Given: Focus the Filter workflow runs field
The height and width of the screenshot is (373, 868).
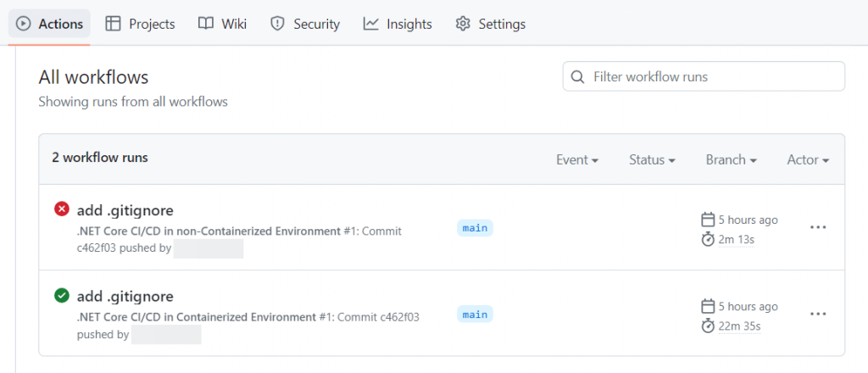Looking at the screenshot, I should point(712,76).
